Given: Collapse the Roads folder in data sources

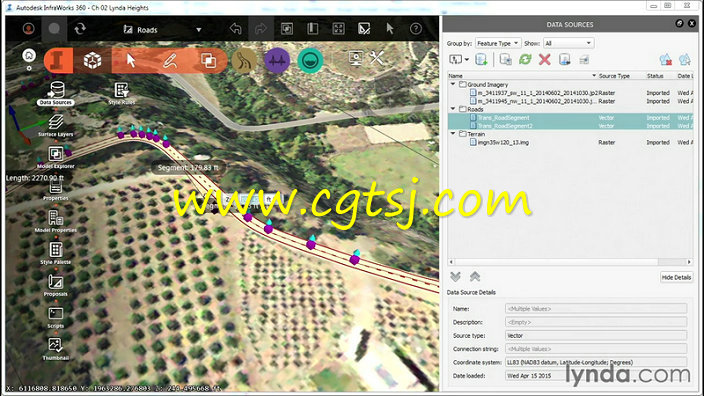Looking at the screenshot, I should [453, 109].
